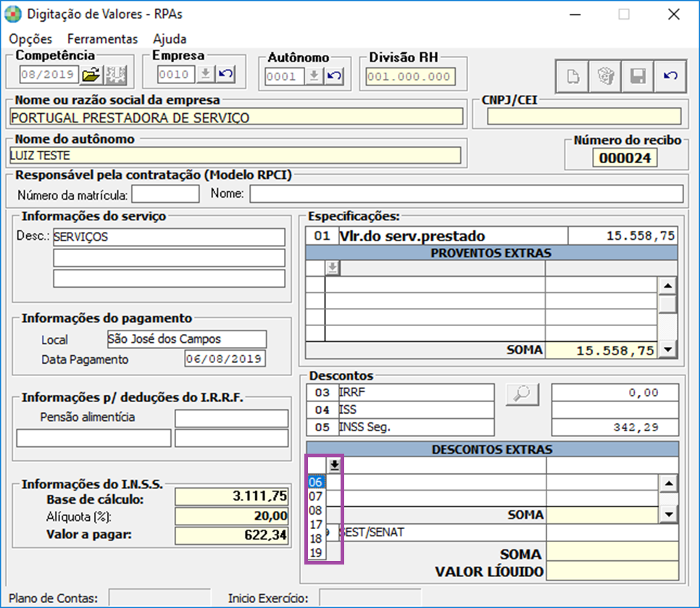700x608 pixels.
Task: Click the empty CNPJ/CEI field
Action: click(x=584, y=117)
